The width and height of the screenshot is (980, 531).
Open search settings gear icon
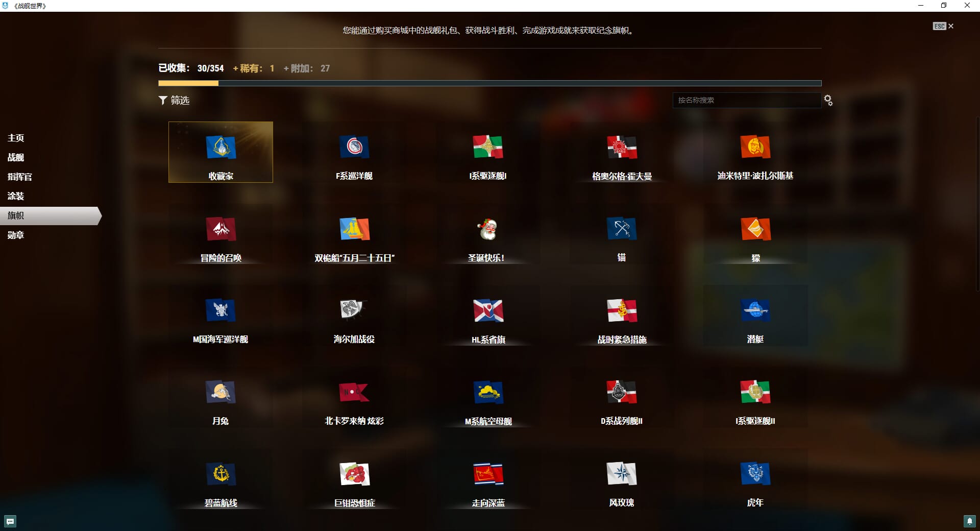click(x=828, y=101)
